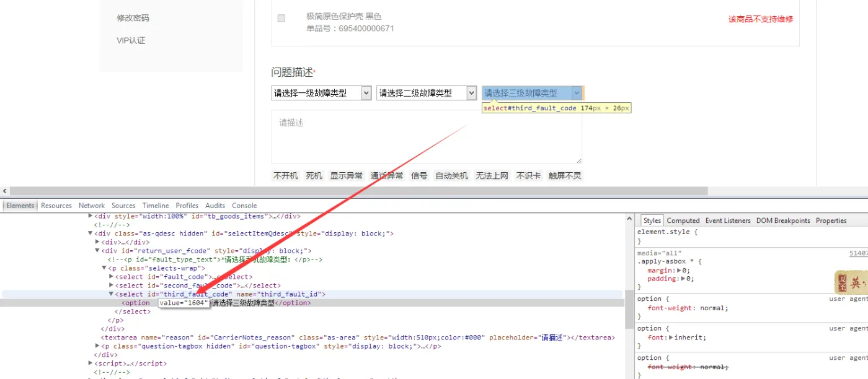Expand the margin shorthand property triangle

[680, 271]
